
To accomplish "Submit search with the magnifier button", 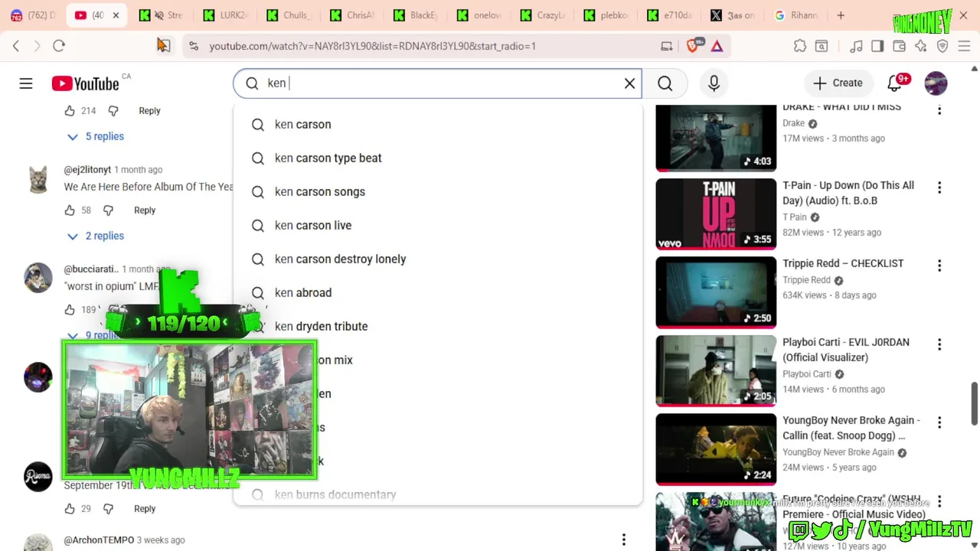I will (665, 83).
